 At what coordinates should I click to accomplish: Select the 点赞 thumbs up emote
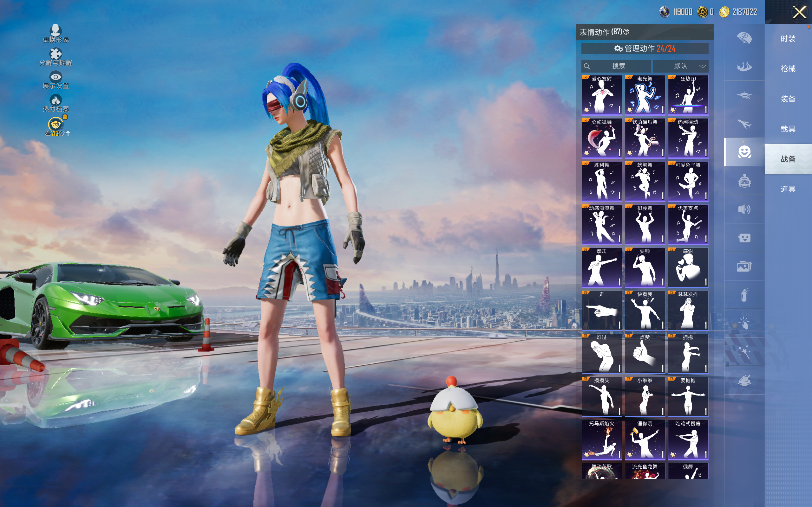pos(645,353)
